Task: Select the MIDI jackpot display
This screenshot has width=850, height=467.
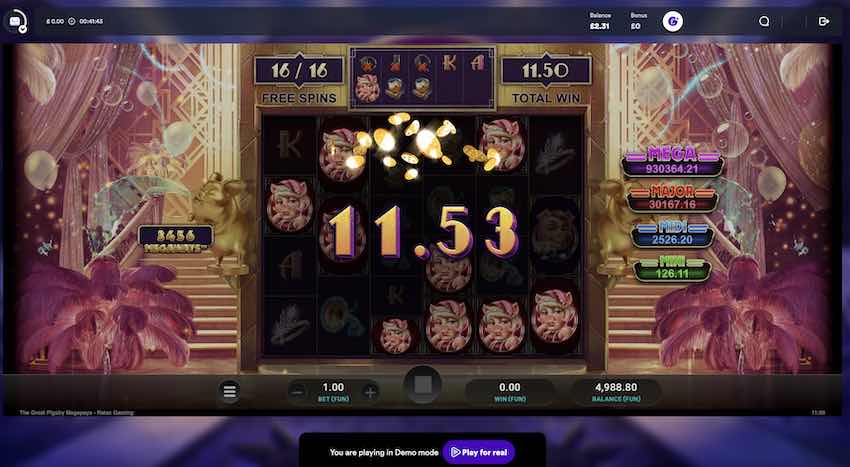Action: [672, 234]
